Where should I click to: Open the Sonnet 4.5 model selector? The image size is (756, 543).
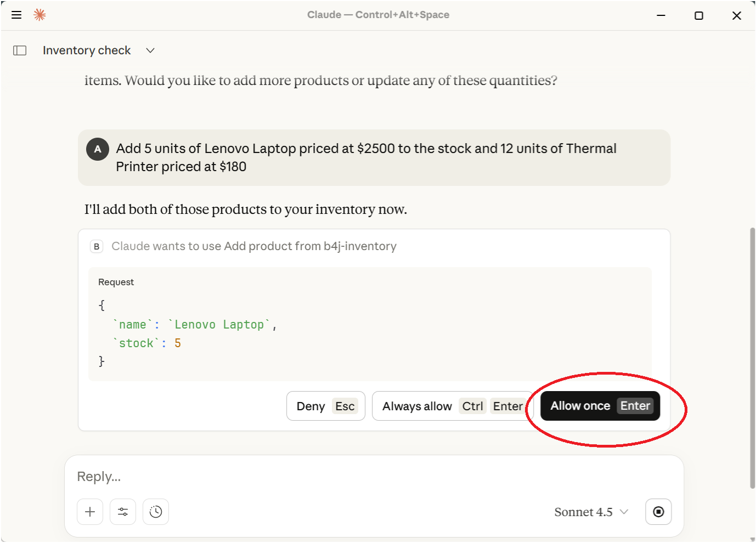pos(591,512)
